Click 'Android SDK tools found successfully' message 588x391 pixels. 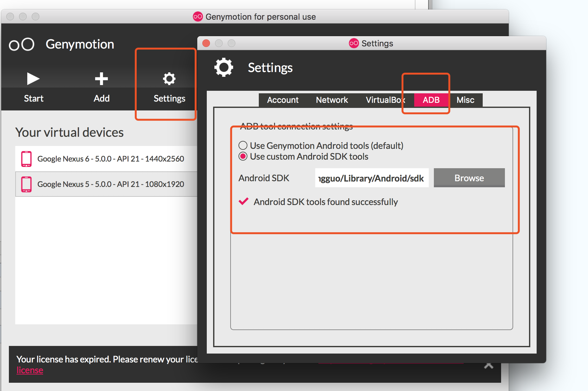326,202
